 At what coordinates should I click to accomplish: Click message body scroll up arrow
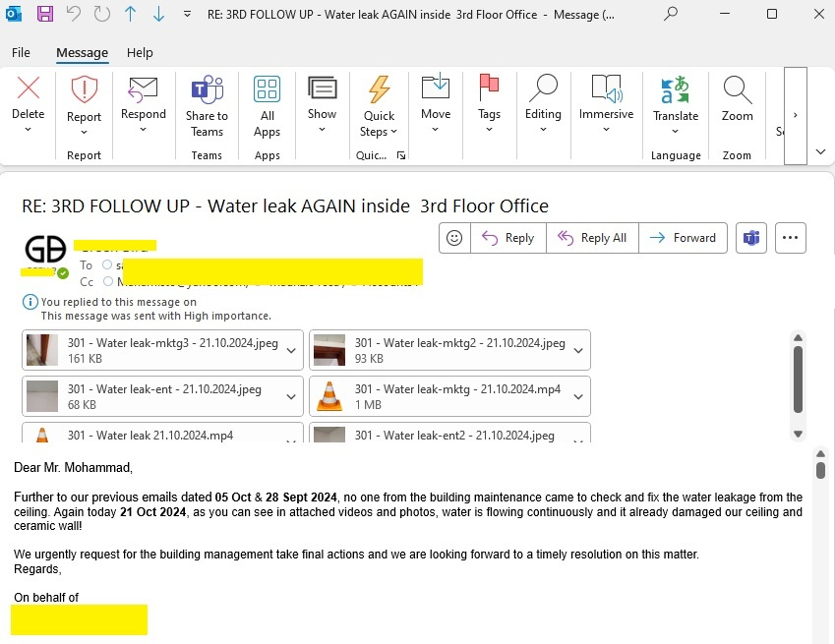tap(820, 453)
